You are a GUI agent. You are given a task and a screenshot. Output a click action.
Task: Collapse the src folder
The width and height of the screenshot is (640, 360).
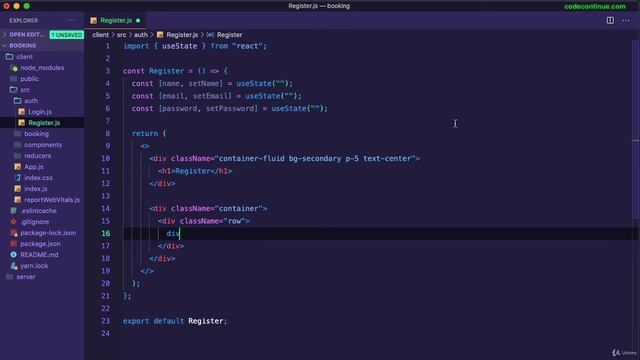(25, 90)
